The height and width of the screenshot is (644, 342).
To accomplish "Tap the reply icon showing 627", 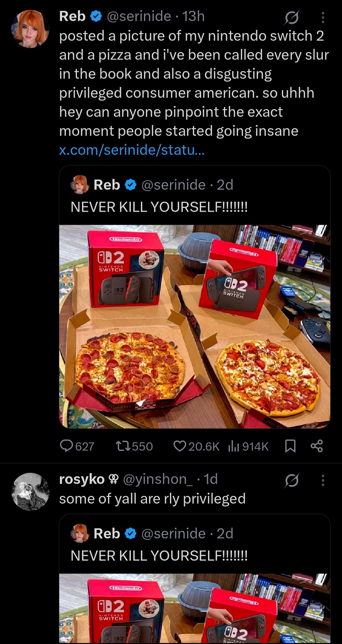I will pyautogui.click(x=66, y=446).
